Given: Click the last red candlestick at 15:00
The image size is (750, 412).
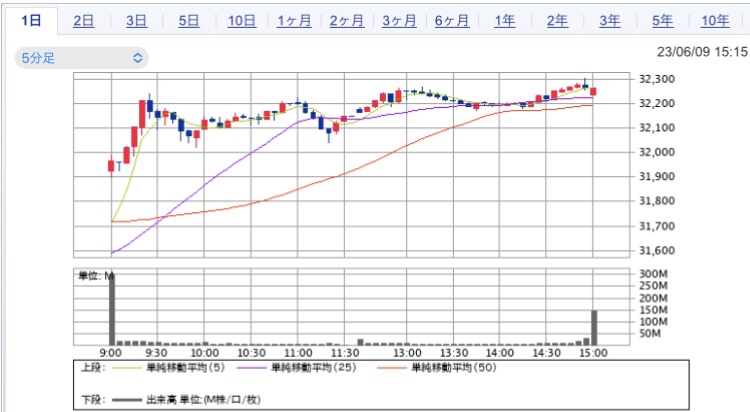Looking at the screenshot, I should (x=594, y=92).
